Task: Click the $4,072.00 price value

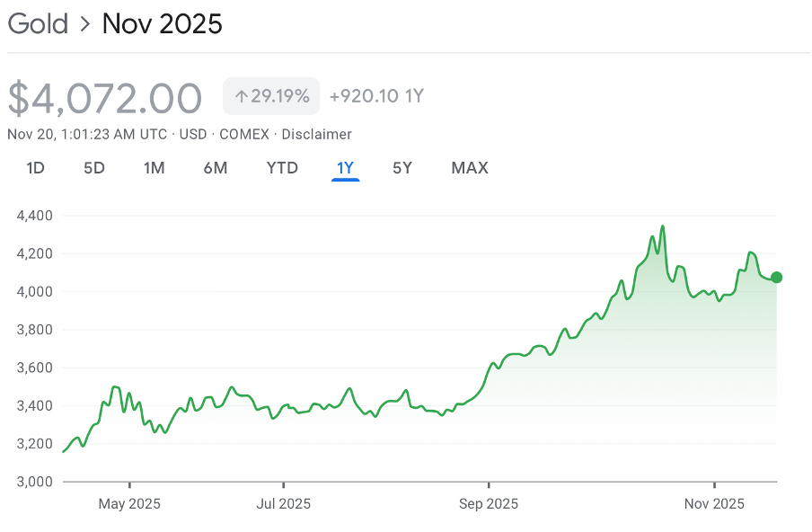Action: click(105, 98)
